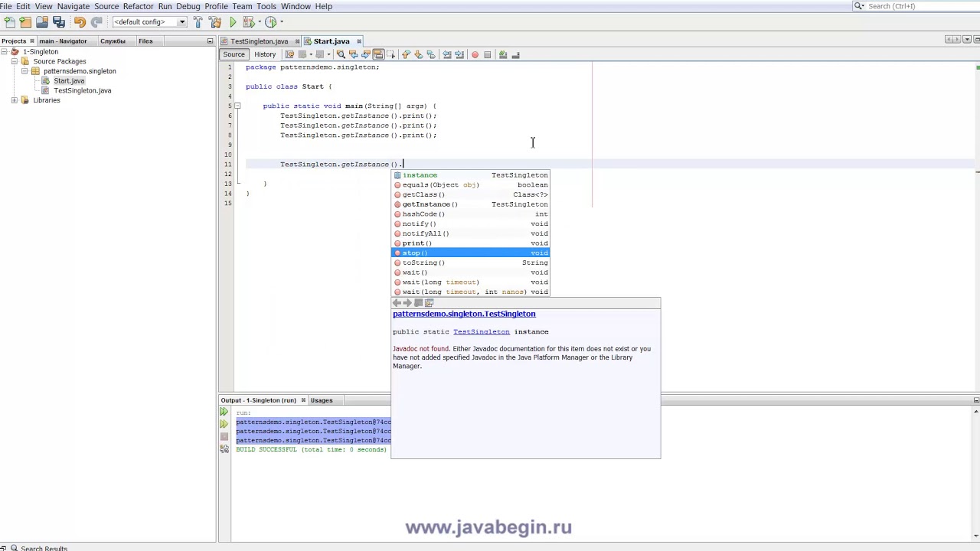Select Start.java in Projects tree

pyautogui.click(x=69, y=80)
